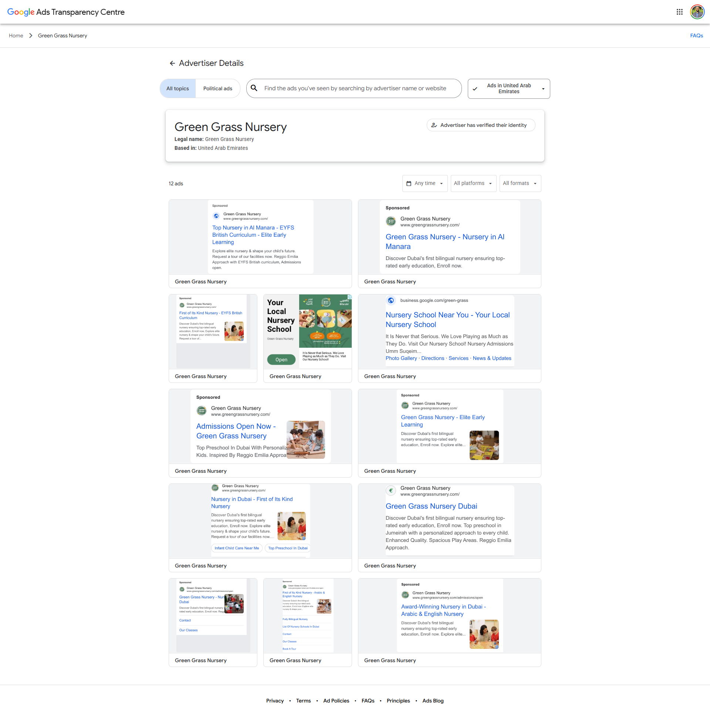This screenshot has height=728, width=710.
Task: Click the back arrow beside Advertiser Details
Action: tap(172, 63)
